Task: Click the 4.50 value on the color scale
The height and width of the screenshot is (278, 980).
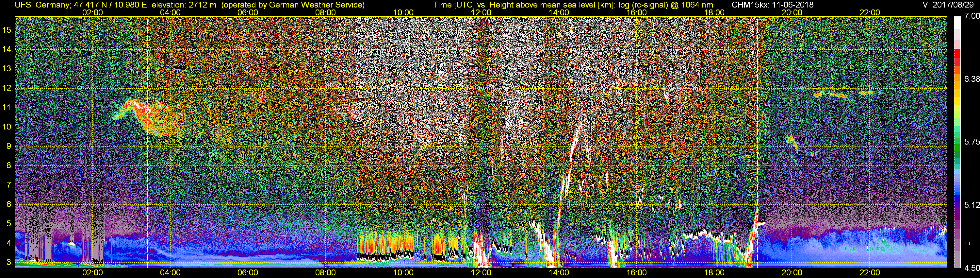Action: coord(972,268)
